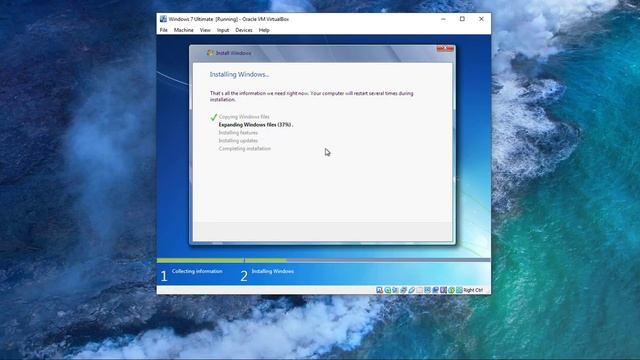Click 'Installing Windows' step 2 label
The width and height of the screenshot is (640, 360).
[x=273, y=271]
